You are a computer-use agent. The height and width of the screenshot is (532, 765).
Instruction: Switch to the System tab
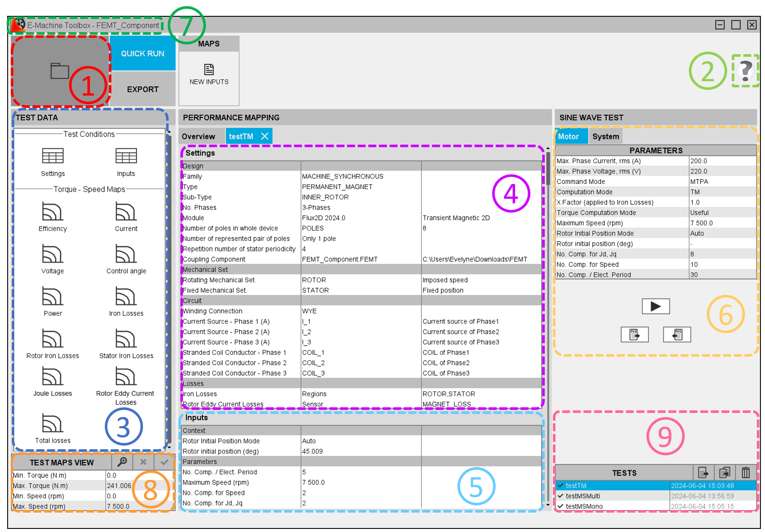click(x=606, y=136)
